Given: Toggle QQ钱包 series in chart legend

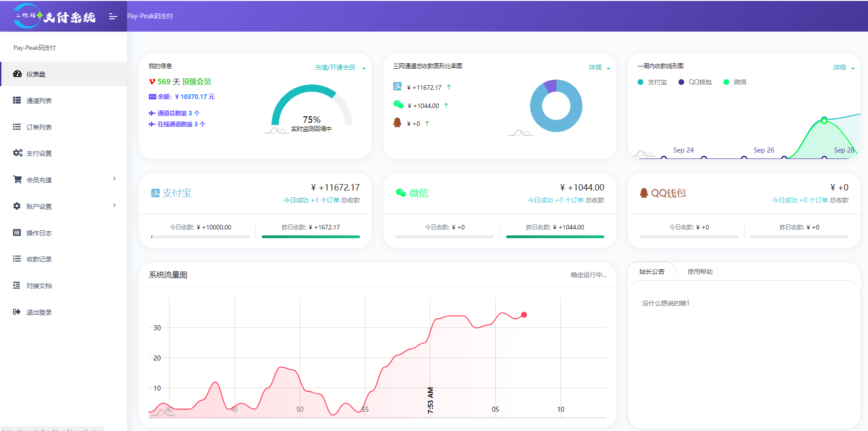Looking at the screenshot, I should pos(695,82).
